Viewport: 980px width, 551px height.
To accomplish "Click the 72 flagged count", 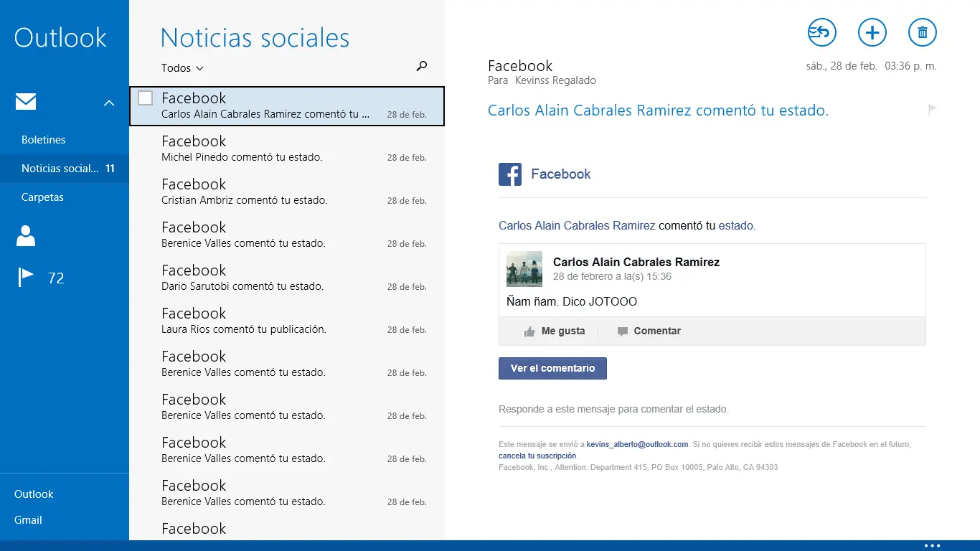I will (x=56, y=278).
